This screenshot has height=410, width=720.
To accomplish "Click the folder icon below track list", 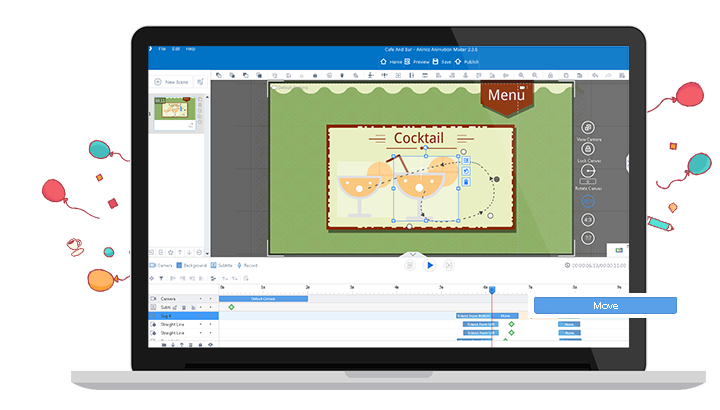I will tap(164, 344).
